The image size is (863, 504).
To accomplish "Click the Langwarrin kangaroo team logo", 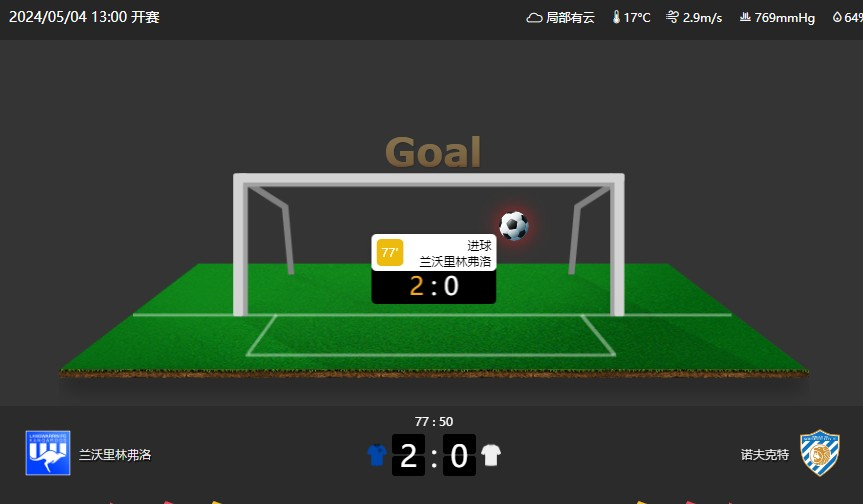I will (48, 453).
